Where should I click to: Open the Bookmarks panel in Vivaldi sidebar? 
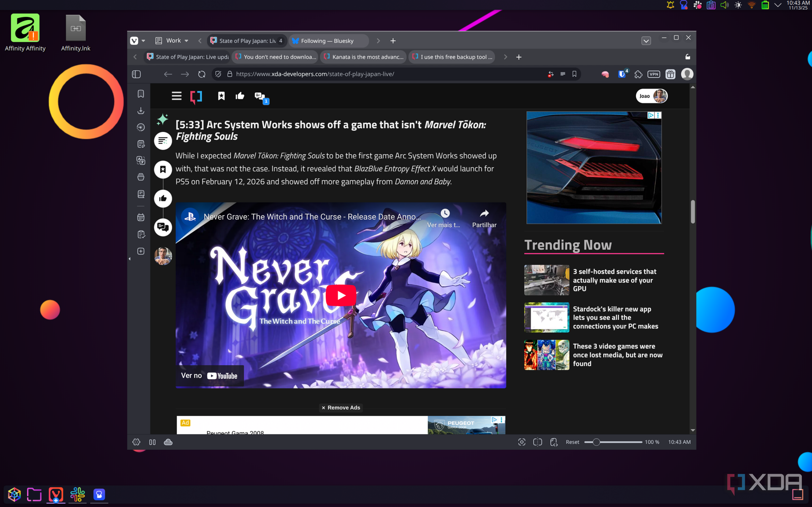141,94
